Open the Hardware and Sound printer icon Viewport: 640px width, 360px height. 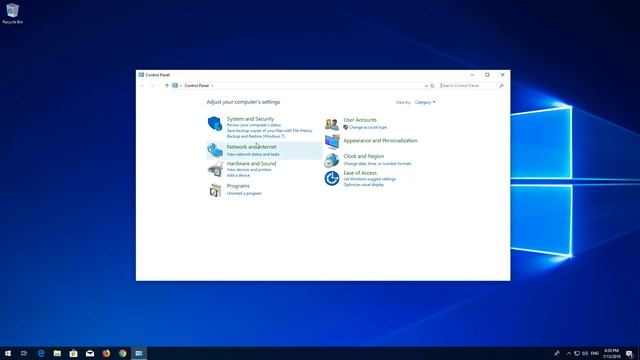click(215, 169)
